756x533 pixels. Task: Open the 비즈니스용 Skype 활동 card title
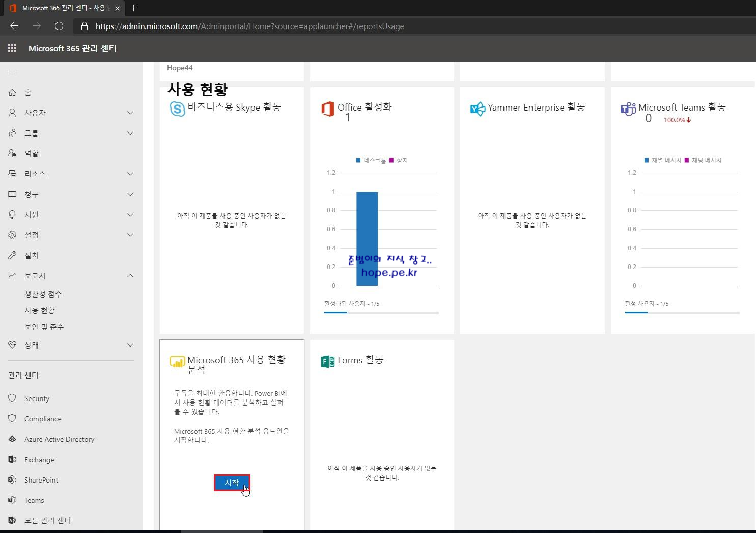click(x=234, y=107)
